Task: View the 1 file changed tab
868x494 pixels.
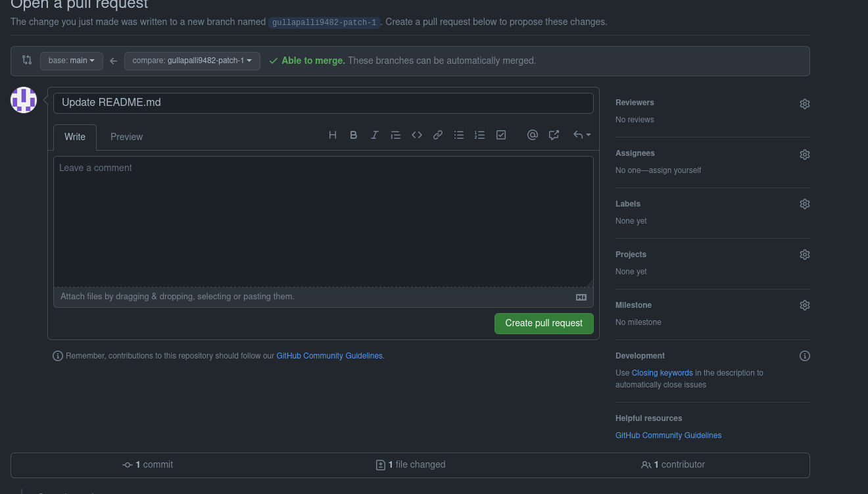Action: (x=410, y=464)
